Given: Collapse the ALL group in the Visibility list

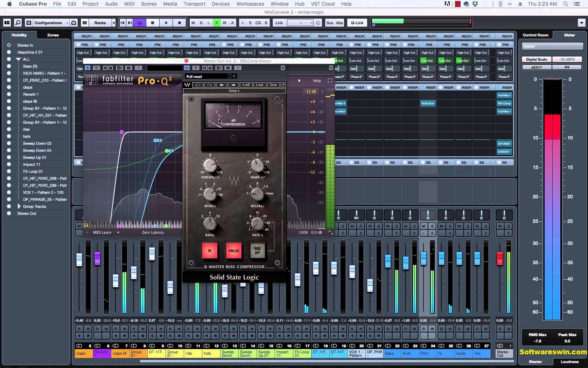Looking at the screenshot, I should tap(18, 59).
